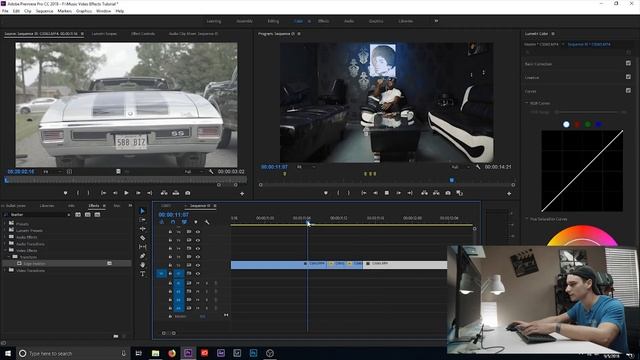The image size is (640, 360).
Task: Click Overwrite button in Source monitor
Action: [176, 193]
